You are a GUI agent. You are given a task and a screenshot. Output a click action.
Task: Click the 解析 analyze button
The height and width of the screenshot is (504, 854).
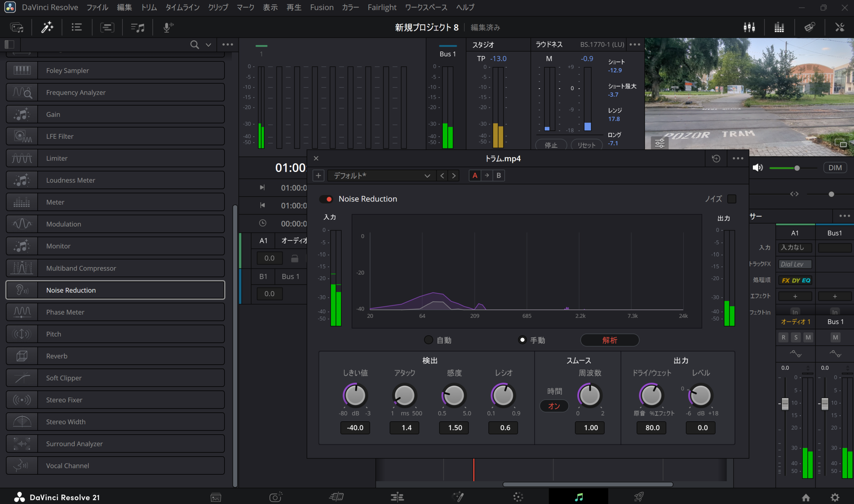point(609,340)
